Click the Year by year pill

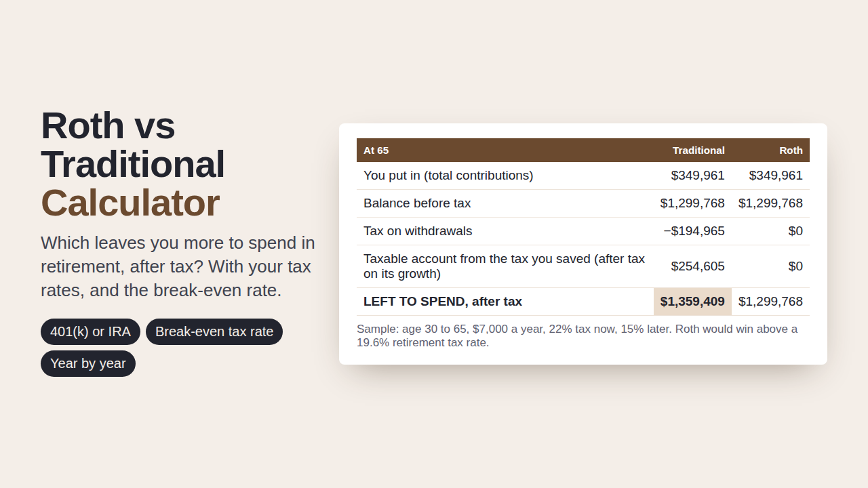click(88, 363)
